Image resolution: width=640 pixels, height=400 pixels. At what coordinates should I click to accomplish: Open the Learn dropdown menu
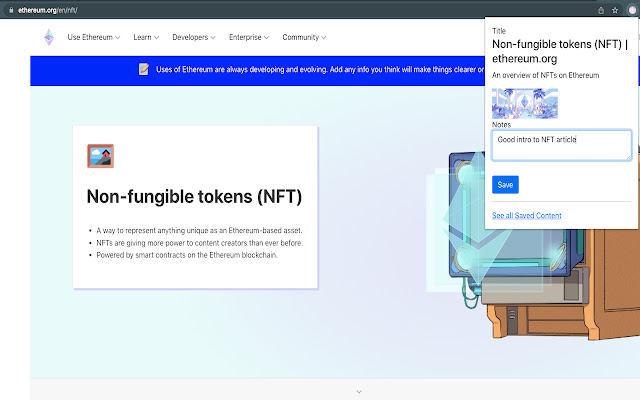click(x=146, y=37)
